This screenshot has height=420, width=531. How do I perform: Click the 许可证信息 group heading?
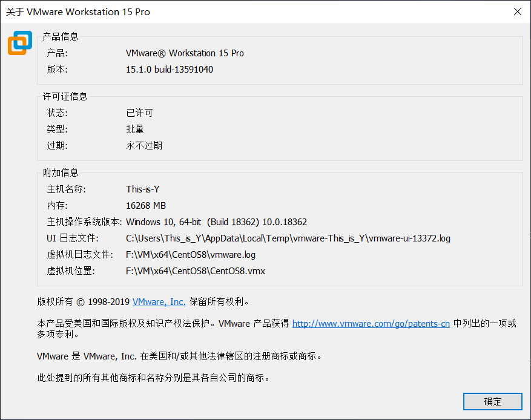pyautogui.click(x=65, y=96)
